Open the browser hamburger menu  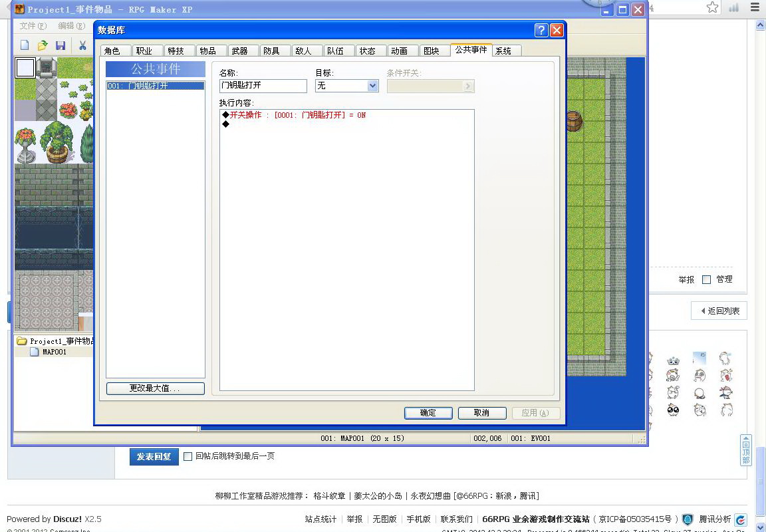tap(755, 7)
